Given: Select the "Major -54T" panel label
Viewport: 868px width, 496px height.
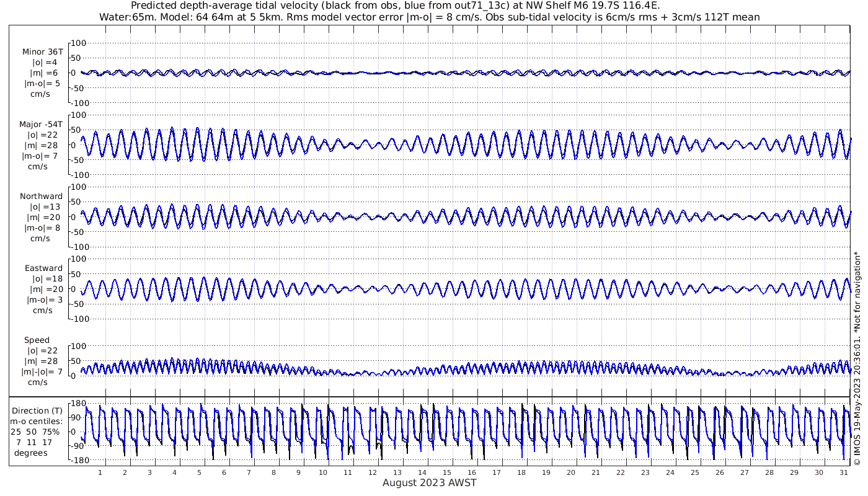Looking at the screenshot, I should point(41,125).
